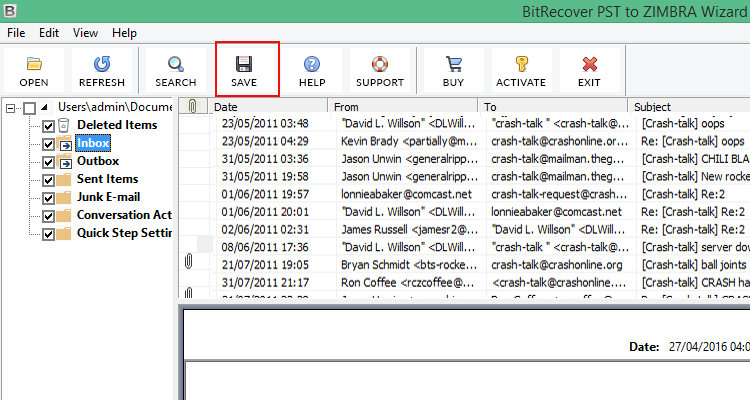
Task: Select email dated 23/05/2011 03:48
Action: 464,123
